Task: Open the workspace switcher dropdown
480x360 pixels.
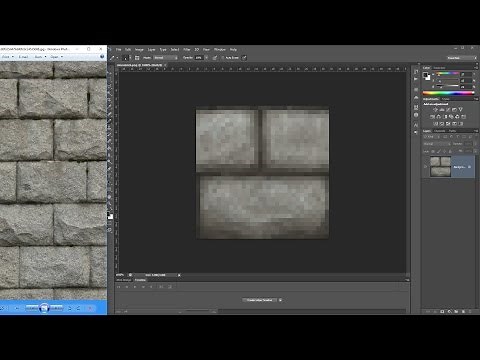Action: pyautogui.click(x=462, y=58)
